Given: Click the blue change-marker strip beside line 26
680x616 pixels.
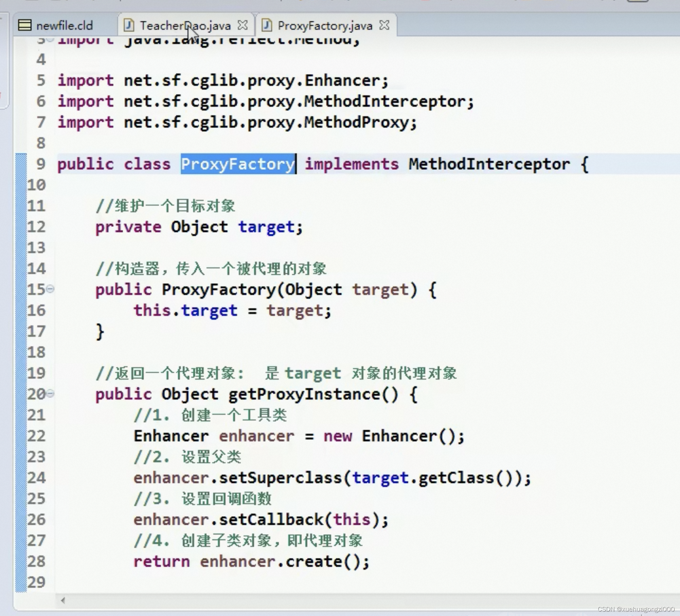Looking at the screenshot, I should coord(21,520).
